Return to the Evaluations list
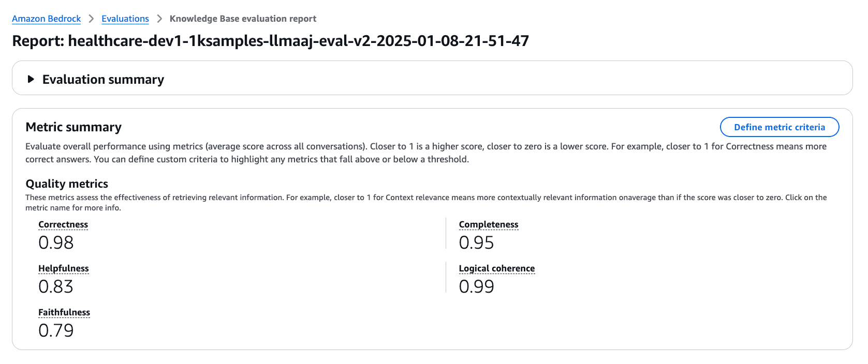The height and width of the screenshot is (364, 868). pyautogui.click(x=125, y=19)
